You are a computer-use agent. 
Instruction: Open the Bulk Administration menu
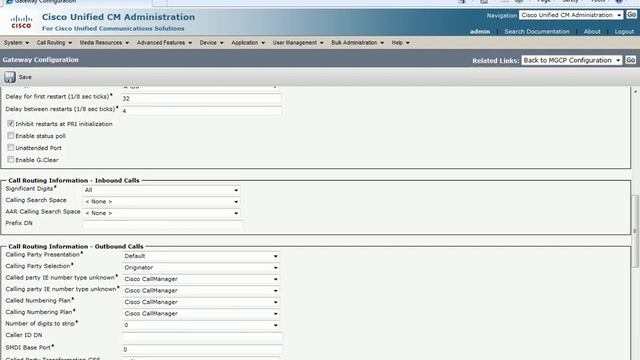358,42
